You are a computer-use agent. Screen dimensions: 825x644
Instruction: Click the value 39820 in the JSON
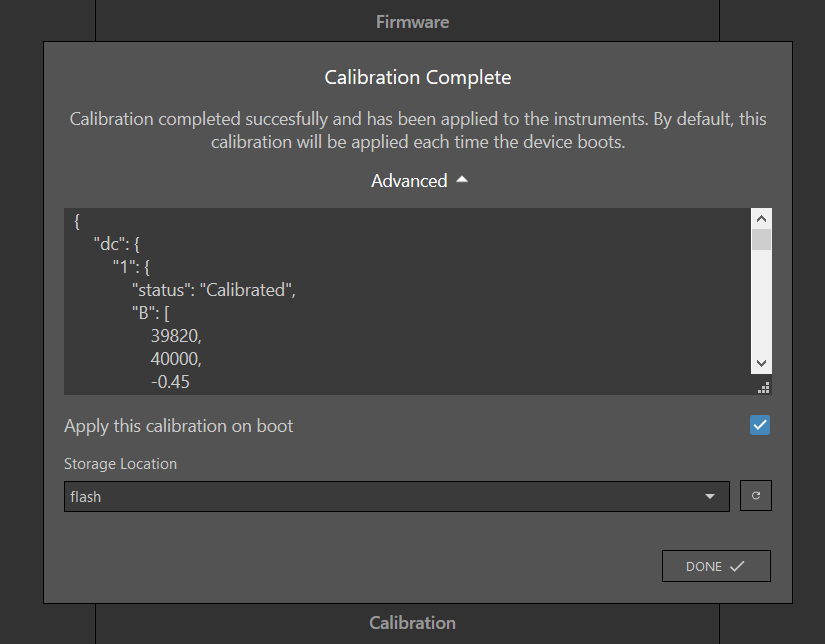click(x=176, y=336)
